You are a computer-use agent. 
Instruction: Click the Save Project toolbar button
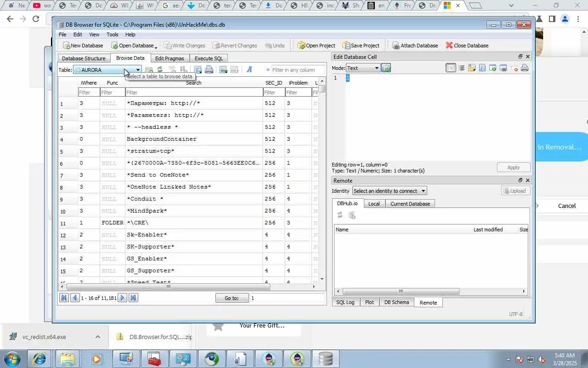361,46
